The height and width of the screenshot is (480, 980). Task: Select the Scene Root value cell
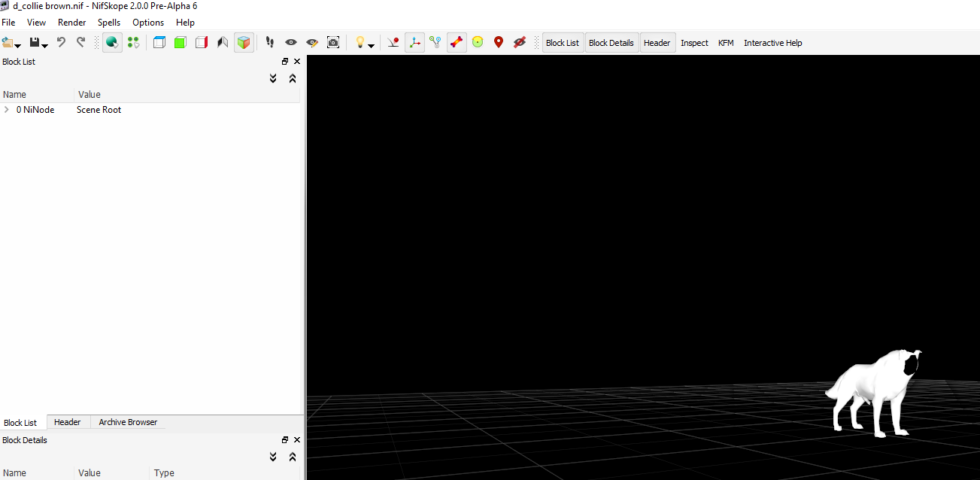[99, 110]
